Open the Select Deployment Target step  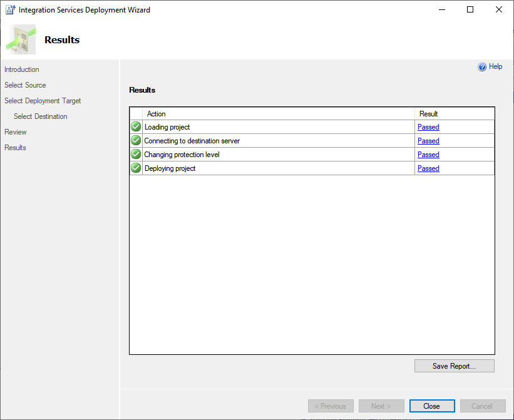pos(43,101)
